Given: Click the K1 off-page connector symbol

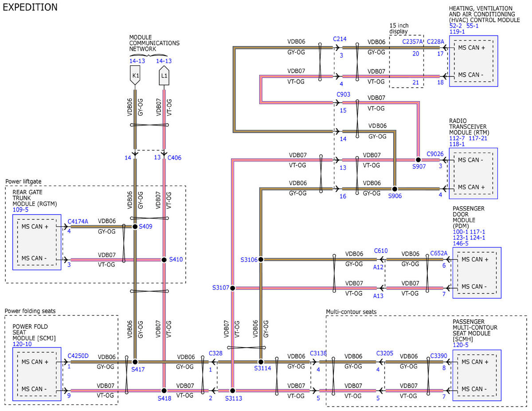Looking at the screenshot, I should tap(136, 75).
